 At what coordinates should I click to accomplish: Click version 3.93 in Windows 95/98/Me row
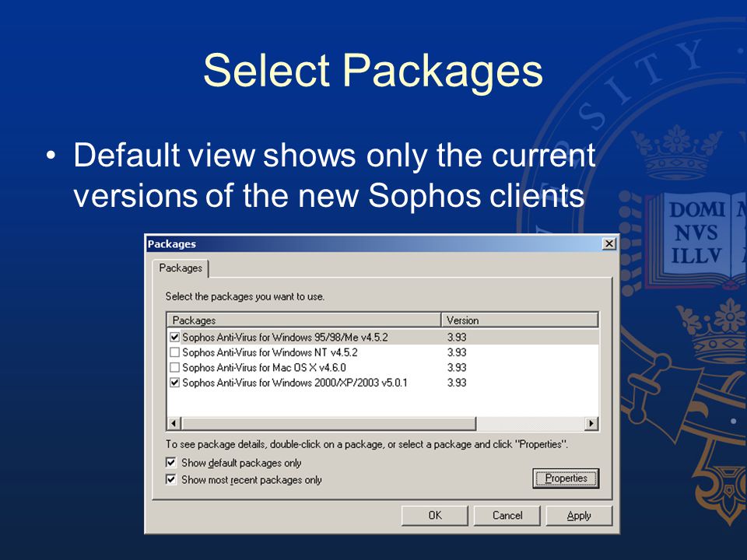457,338
